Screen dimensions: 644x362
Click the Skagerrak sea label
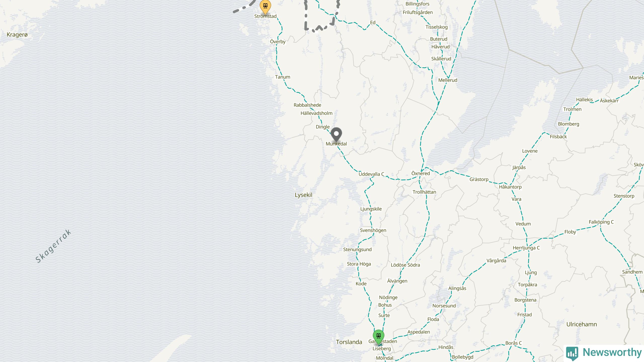pos(53,246)
